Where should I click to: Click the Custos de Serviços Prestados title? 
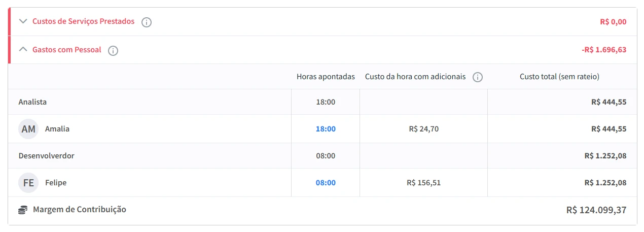tap(83, 21)
